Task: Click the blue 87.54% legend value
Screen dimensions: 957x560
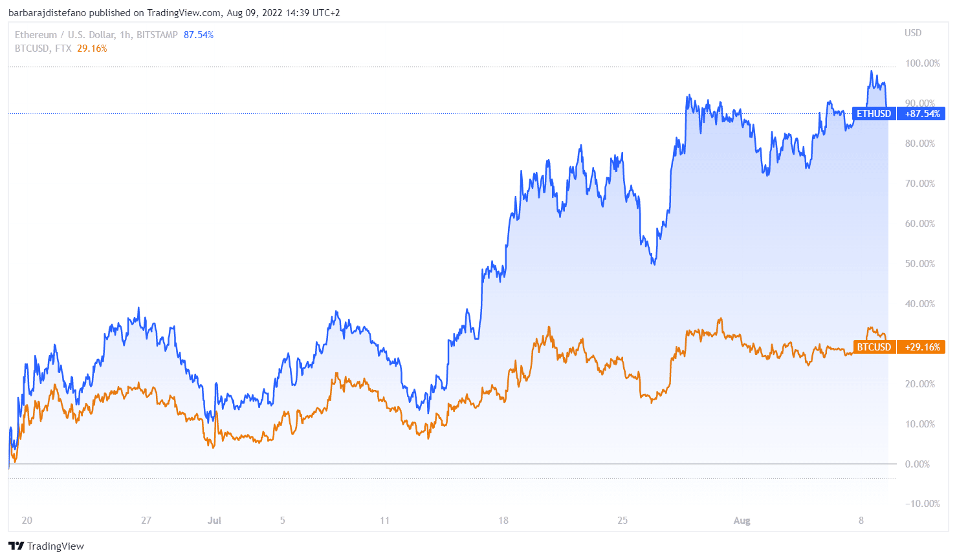Action: 199,35
